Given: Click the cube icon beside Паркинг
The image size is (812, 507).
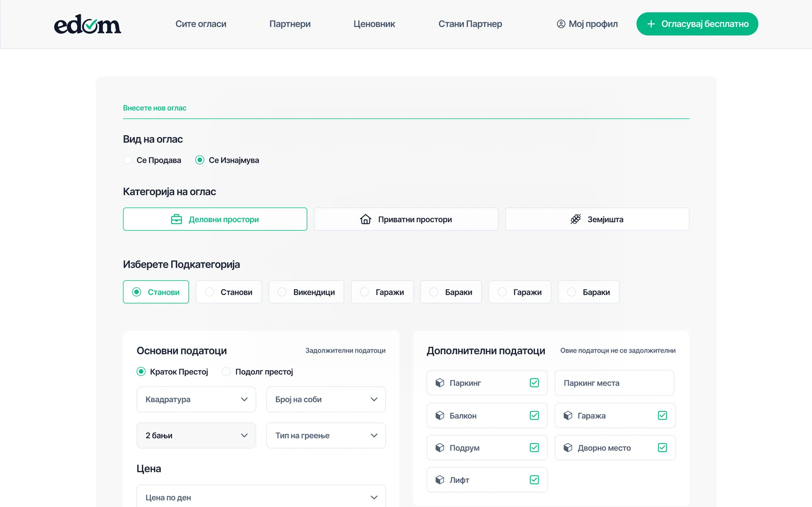Looking at the screenshot, I should click(x=440, y=383).
